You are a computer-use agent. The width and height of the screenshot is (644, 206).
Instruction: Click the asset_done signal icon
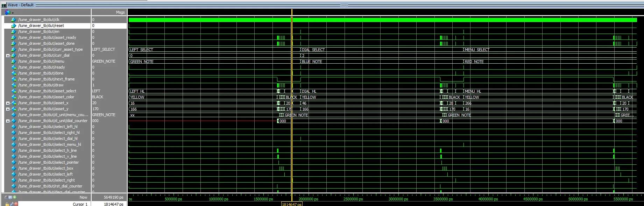point(14,43)
